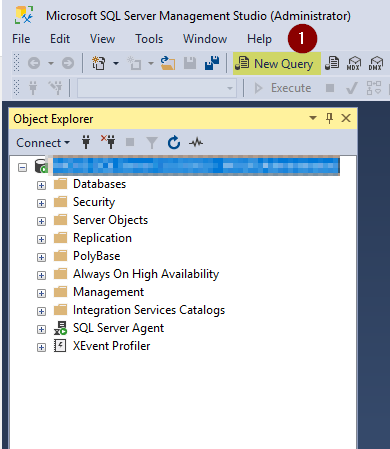Click the Save icon

pos(190,63)
